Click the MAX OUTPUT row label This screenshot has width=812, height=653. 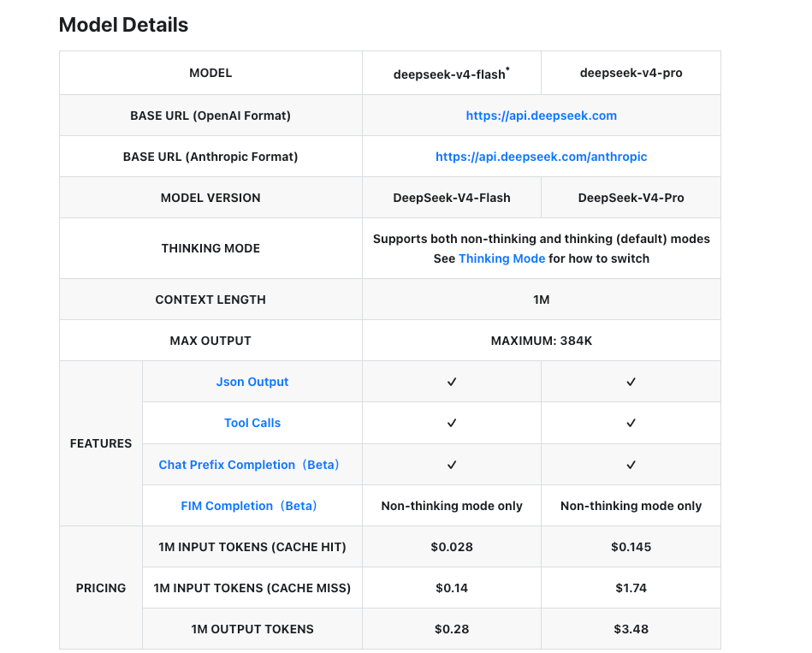210,341
